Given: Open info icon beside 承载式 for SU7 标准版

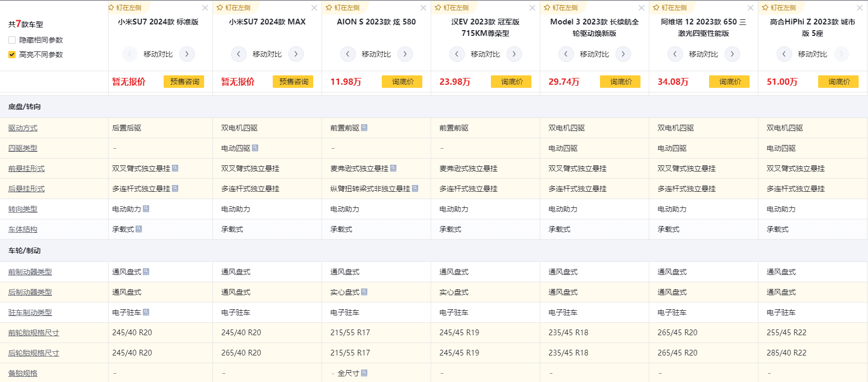Looking at the screenshot, I should (139, 229).
